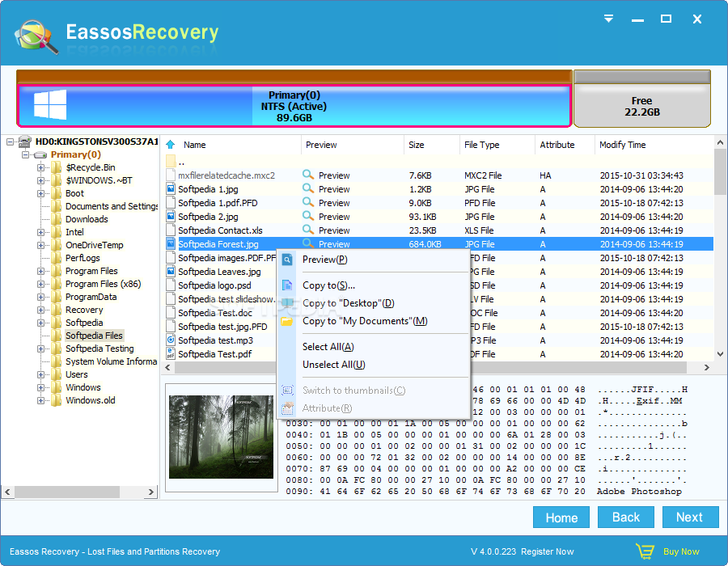This screenshot has width=728, height=566.
Task: Click the magnifier preview icon for Softpedia 1.jpg
Action: tap(308, 188)
